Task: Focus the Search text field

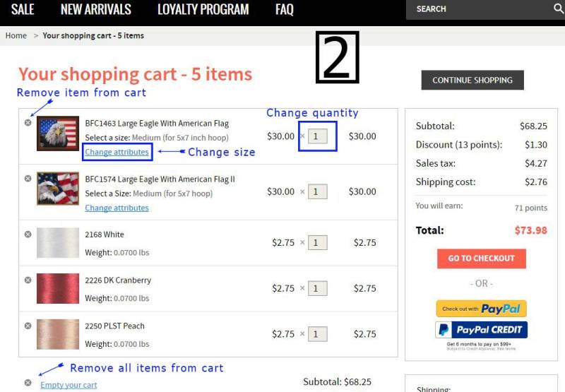Action: 480,9
